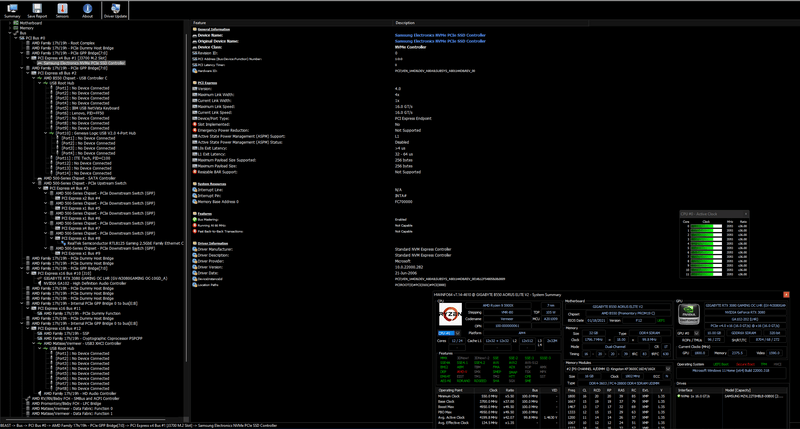Open the Original Device Name Samsung link
The height and width of the screenshot is (429, 800).
pos(440,41)
